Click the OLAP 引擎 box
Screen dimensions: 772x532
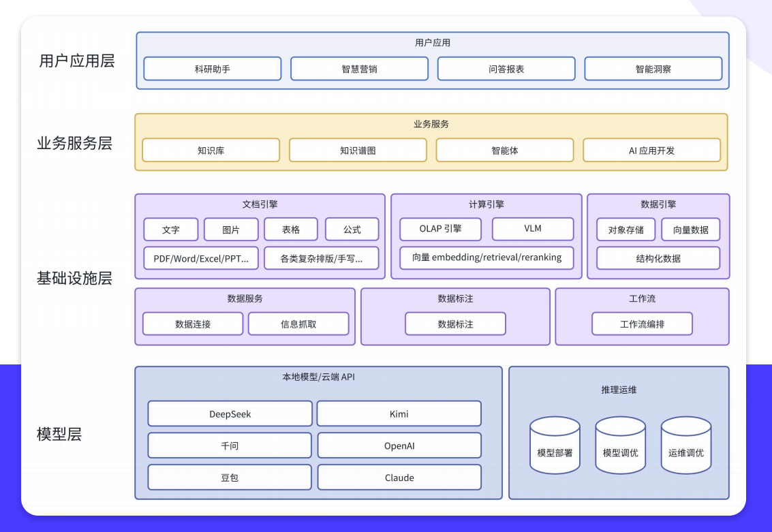(x=440, y=229)
